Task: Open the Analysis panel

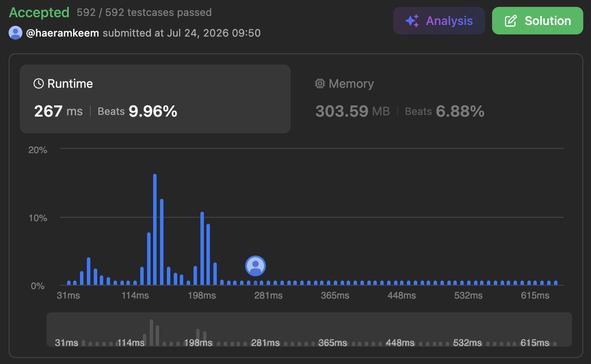Action: (x=439, y=21)
